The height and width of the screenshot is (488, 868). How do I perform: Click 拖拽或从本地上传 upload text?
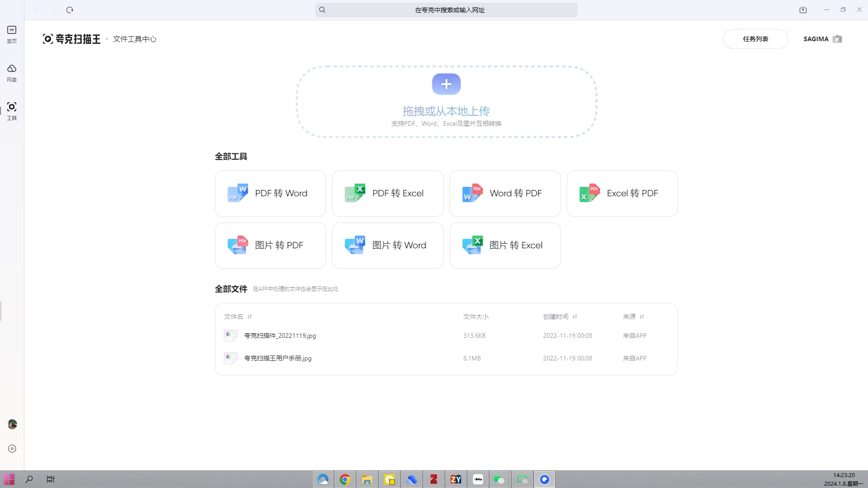pos(446,111)
